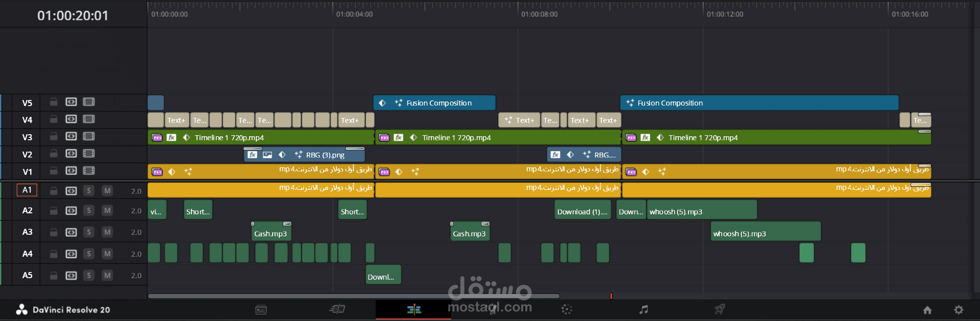Select the Downl... clip on A5

pos(383,275)
